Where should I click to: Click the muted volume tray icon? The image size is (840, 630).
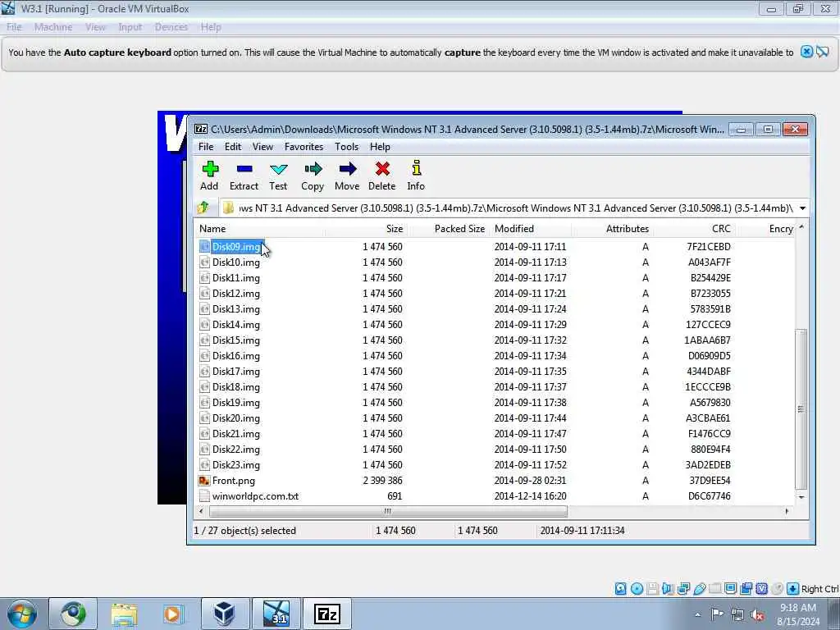pyautogui.click(x=757, y=614)
